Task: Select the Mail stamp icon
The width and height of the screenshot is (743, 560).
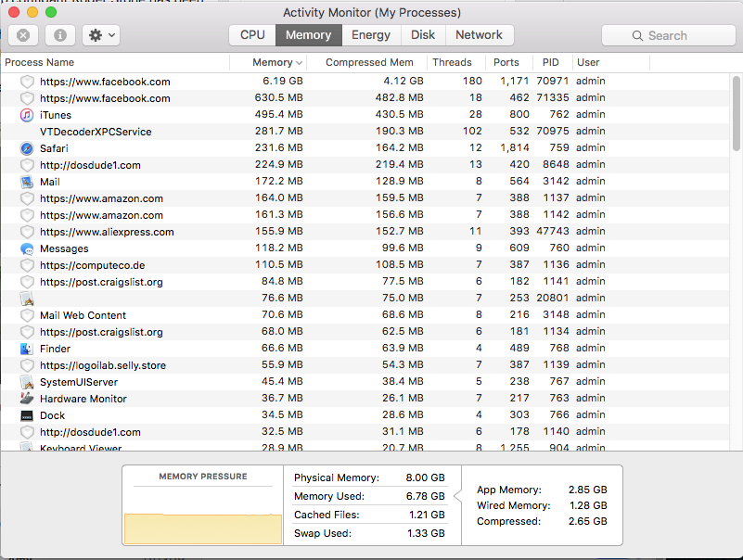Action: coord(27,182)
